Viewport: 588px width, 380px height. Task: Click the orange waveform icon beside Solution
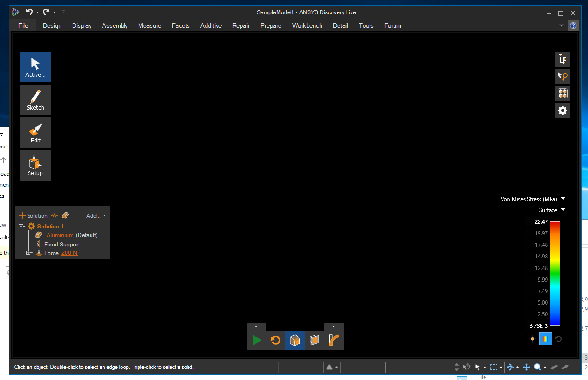point(55,215)
